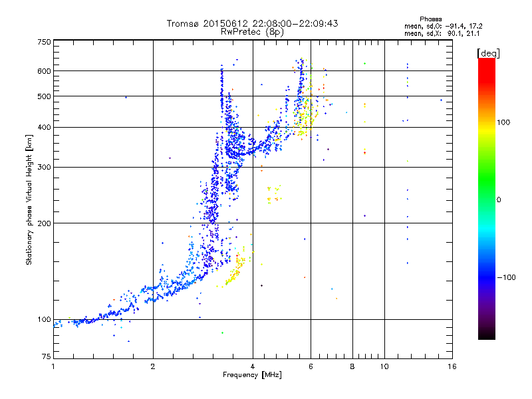Click the x-axis '6' tick label

tap(311, 366)
